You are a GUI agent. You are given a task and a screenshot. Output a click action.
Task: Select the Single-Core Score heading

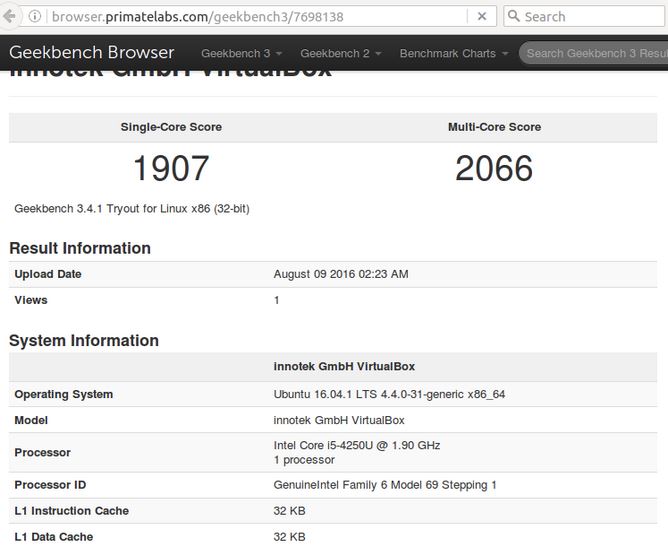tap(171, 127)
